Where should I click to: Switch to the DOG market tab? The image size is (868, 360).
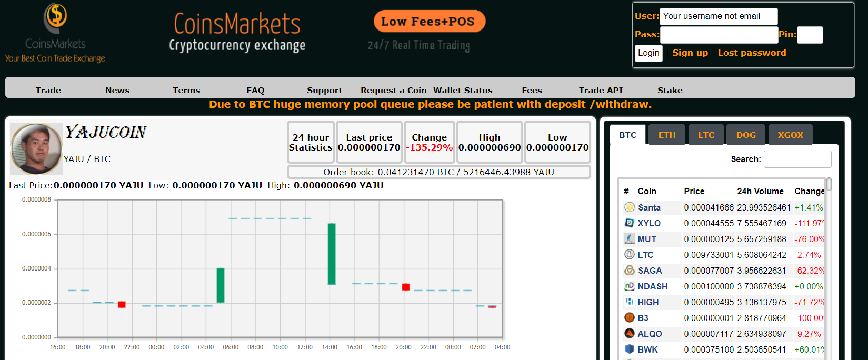pyautogui.click(x=746, y=135)
